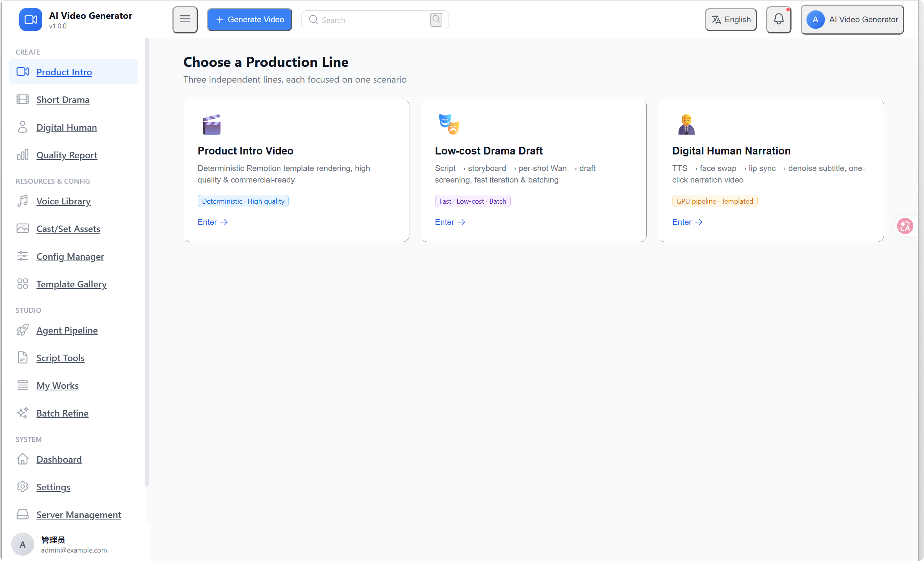
Task: Click the AI Video Generator camera logo
Action: click(x=31, y=20)
